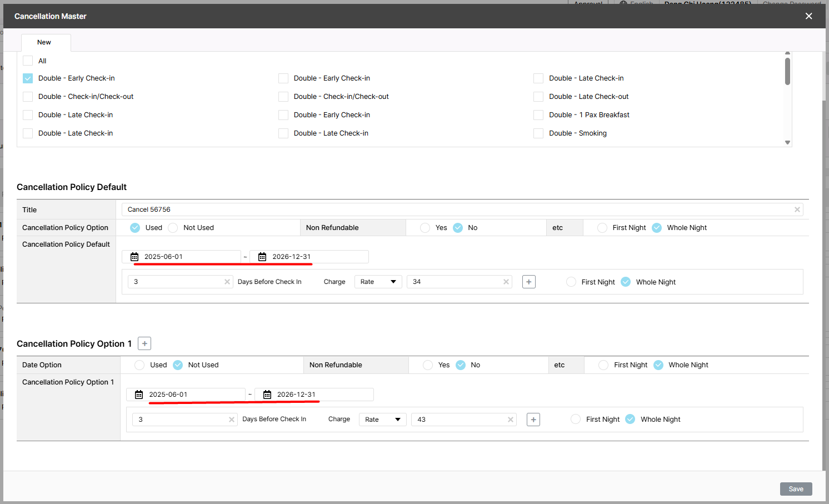
Task: Switch to the New tab
Action: click(x=44, y=42)
